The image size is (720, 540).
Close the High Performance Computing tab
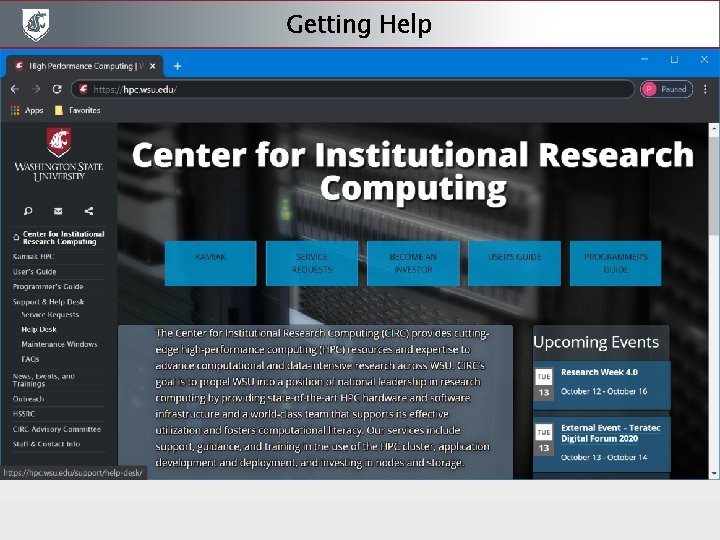[x=152, y=66]
